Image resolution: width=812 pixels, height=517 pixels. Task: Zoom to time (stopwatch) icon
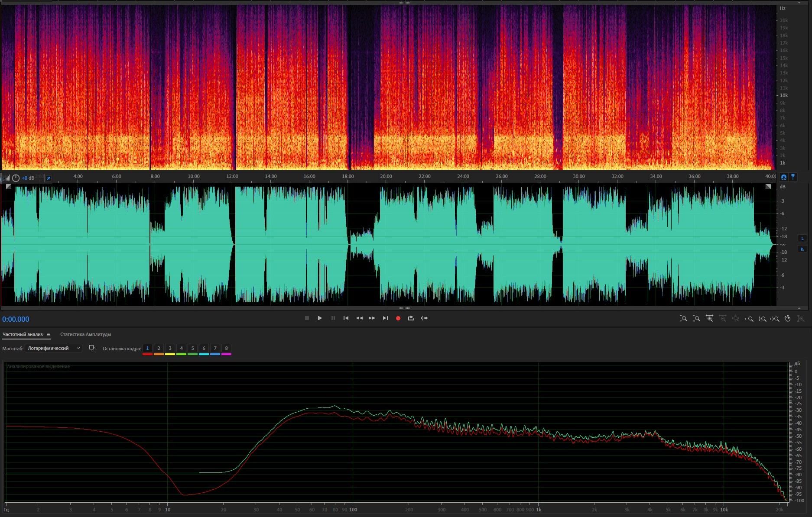point(788,319)
